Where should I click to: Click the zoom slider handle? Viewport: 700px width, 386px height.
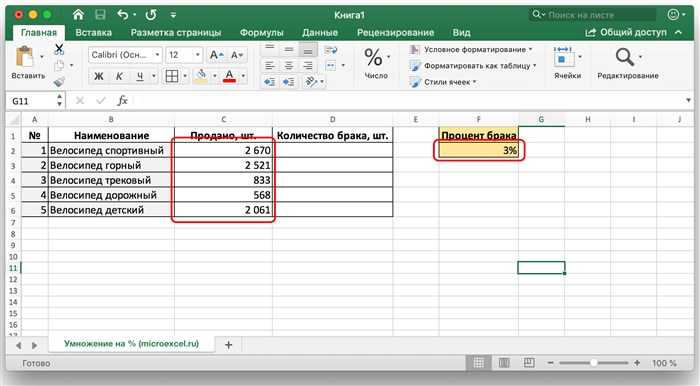tap(594, 363)
